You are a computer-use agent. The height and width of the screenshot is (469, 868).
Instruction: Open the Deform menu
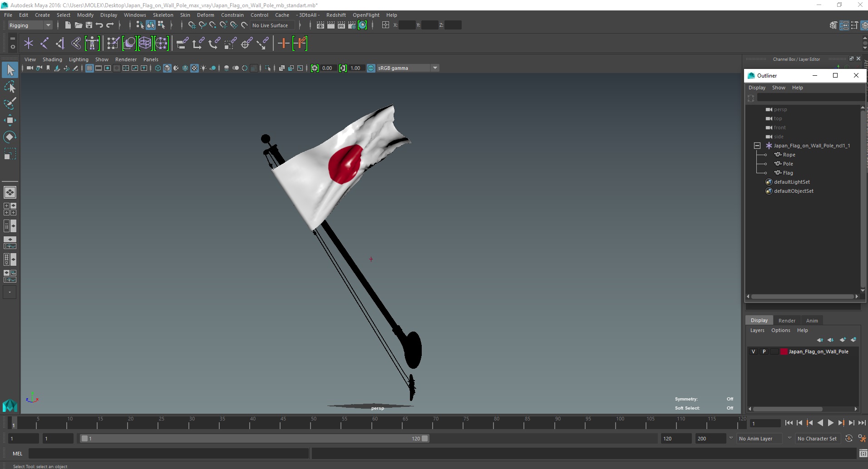pyautogui.click(x=205, y=15)
